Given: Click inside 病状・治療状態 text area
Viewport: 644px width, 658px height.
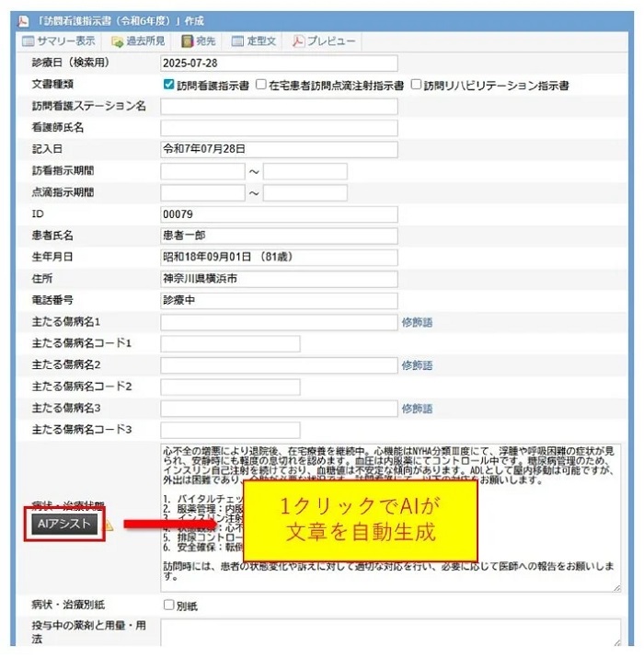Looking at the screenshot, I should [x=391, y=518].
